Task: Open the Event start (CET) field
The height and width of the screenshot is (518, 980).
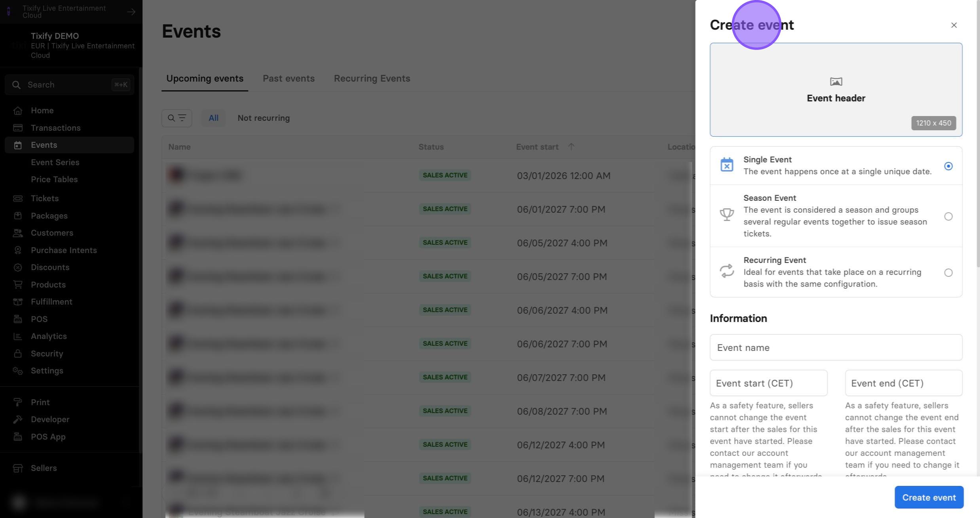Action: point(769,383)
